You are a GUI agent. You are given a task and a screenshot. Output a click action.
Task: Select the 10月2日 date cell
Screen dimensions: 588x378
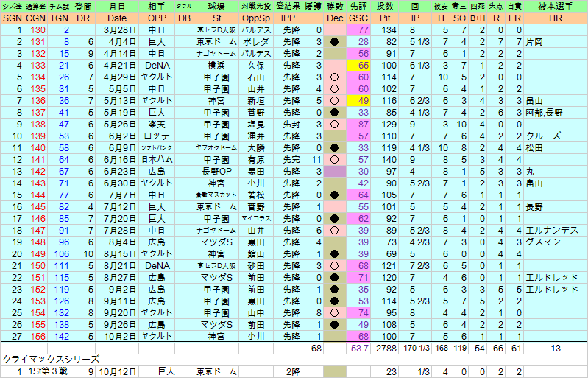click(116, 336)
